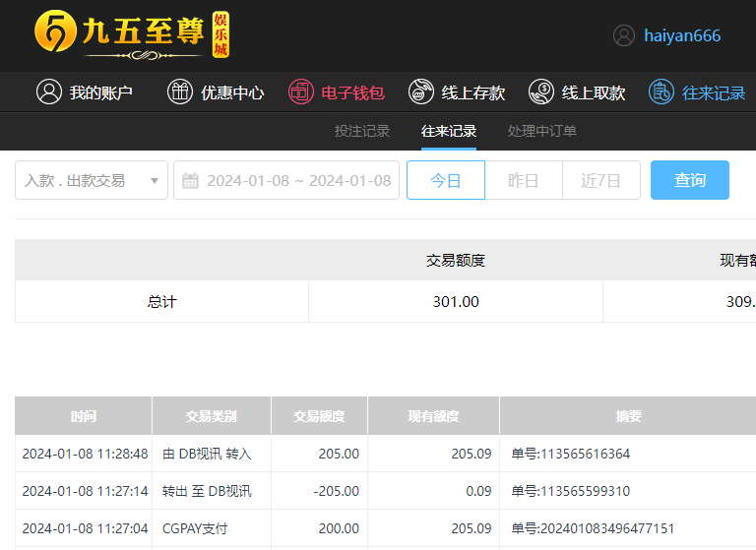
Task: Click the 线上取款 withdrawal icon
Action: (x=541, y=92)
